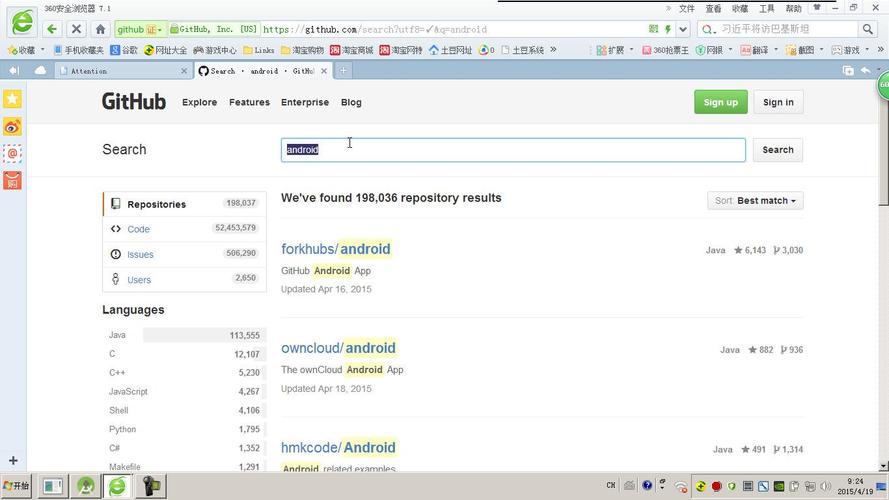Click fork count 936 of owncloud/android
Viewport: 889px width, 500px height.
tap(791, 350)
